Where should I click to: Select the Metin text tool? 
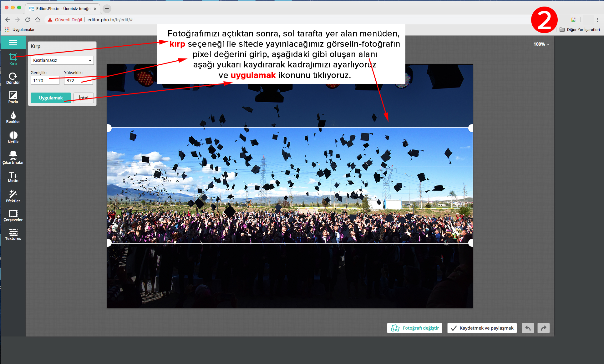13,177
